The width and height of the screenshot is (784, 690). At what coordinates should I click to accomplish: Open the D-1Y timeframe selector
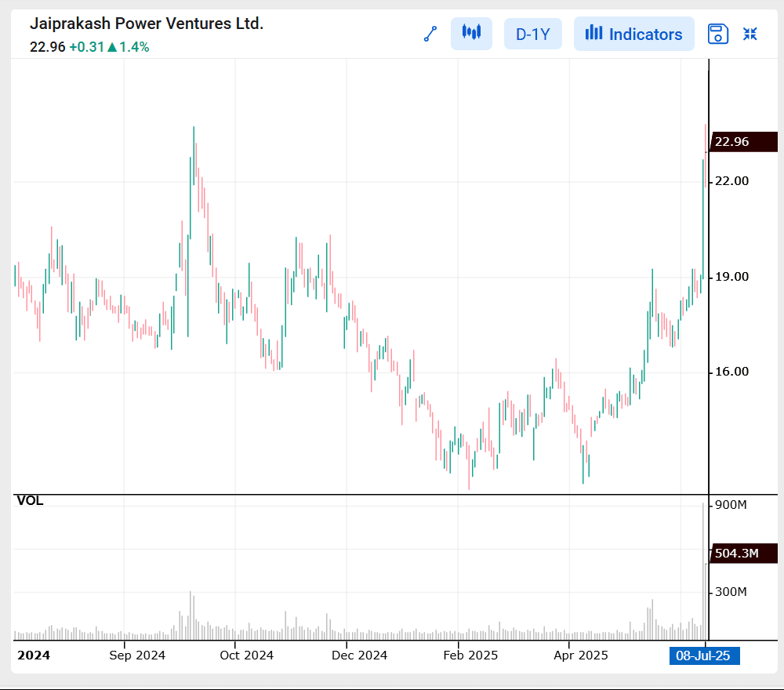[x=532, y=34]
